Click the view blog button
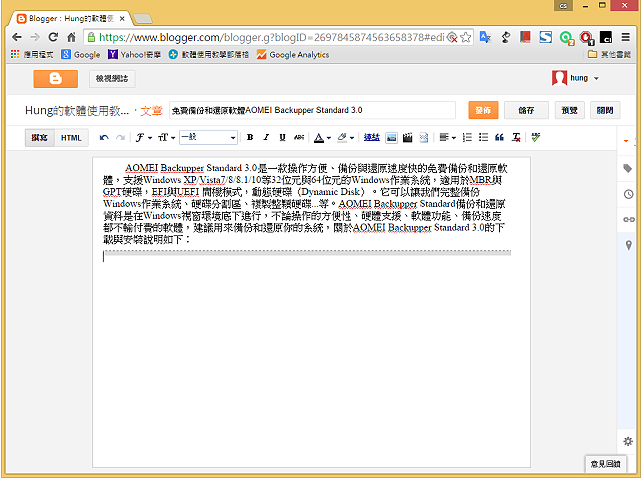Image resolution: width=641 pixels, height=481 pixels. click(x=112, y=78)
